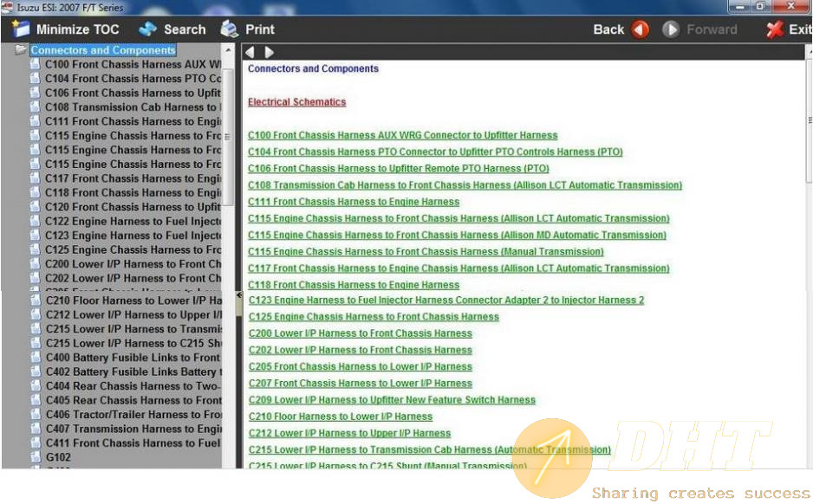Select C404 Rear Chassis Harness to Two in TOC
Image resolution: width=813 pixels, height=504 pixels.
(x=133, y=386)
